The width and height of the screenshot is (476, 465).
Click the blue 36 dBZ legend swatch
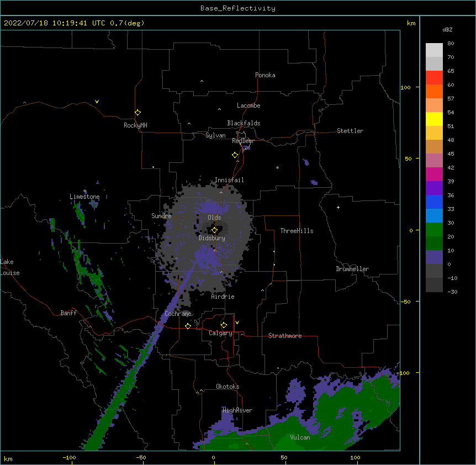434,202
